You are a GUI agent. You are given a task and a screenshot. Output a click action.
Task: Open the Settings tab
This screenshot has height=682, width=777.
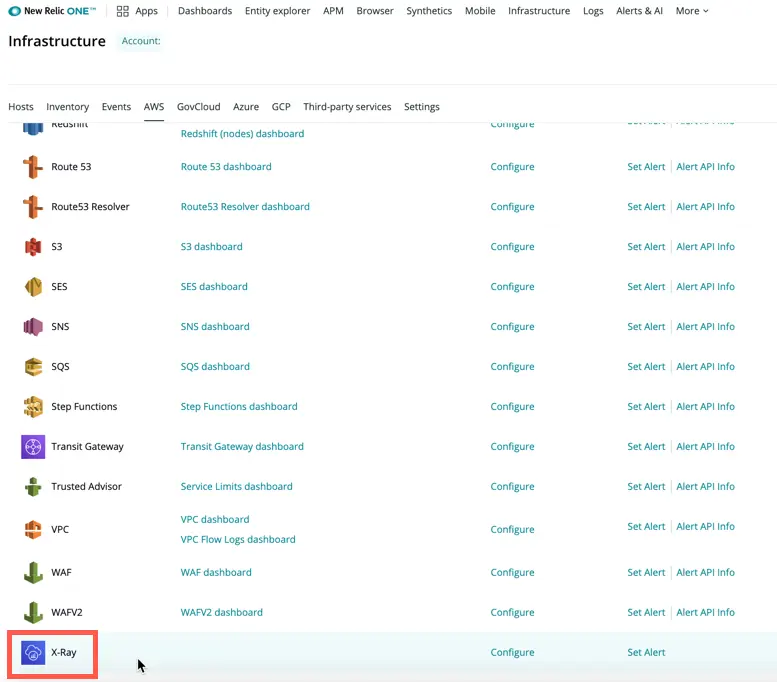(421, 107)
